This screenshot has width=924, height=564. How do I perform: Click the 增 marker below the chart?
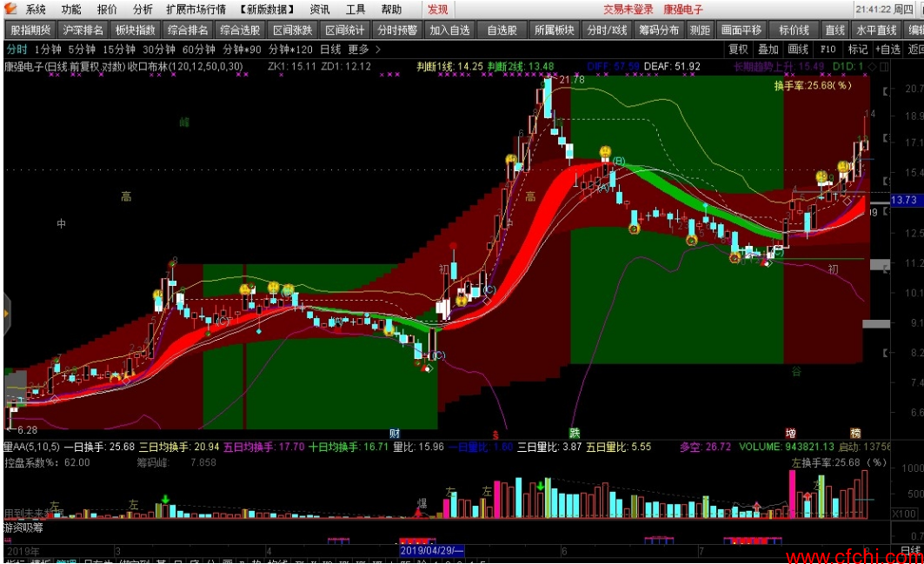point(790,434)
